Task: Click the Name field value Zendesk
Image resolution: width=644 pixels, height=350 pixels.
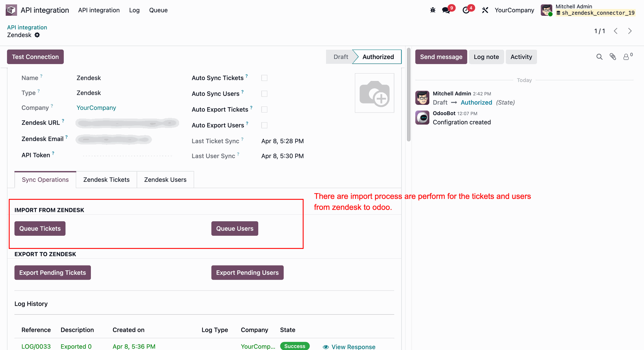Action: [x=89, y=78]
